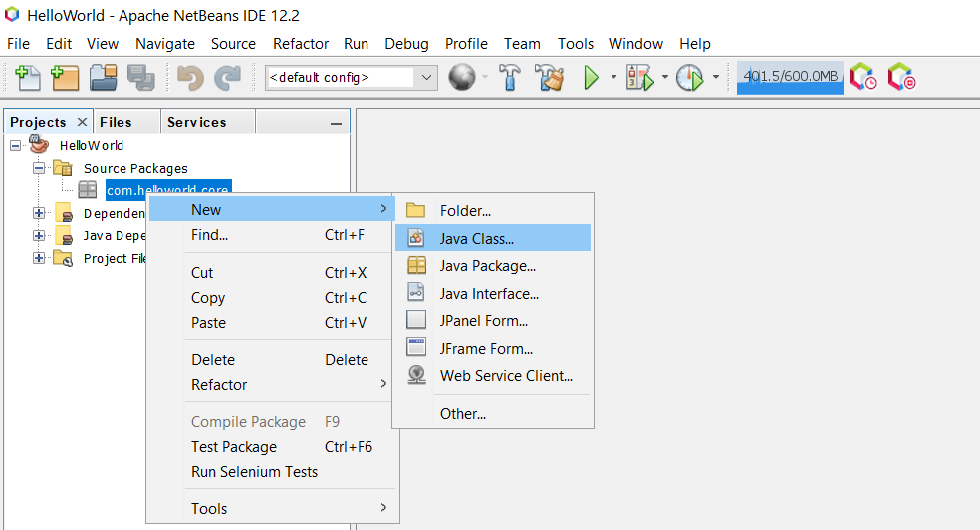Click the Save All toolbar icon
This screenshot has width=980, height=530.
[141, 78]
